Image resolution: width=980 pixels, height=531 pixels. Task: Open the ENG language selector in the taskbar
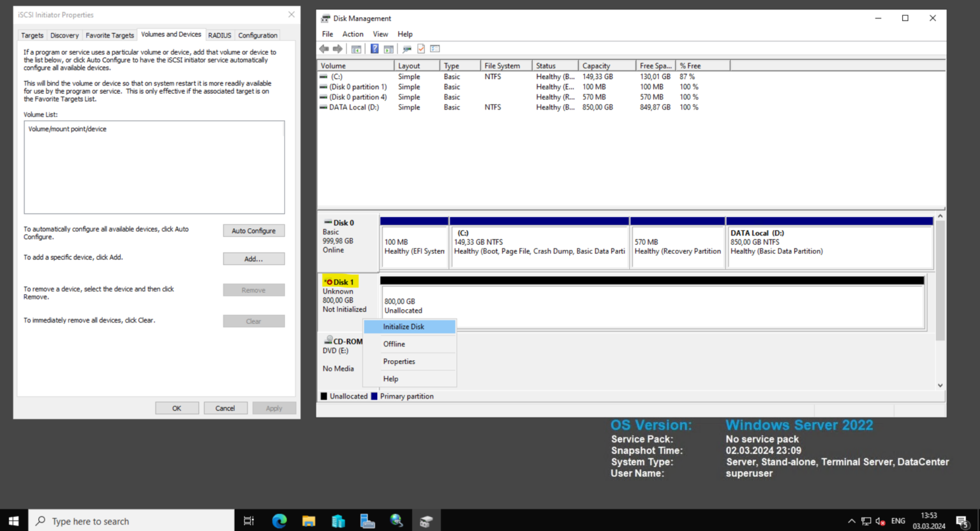click(898, 520)
